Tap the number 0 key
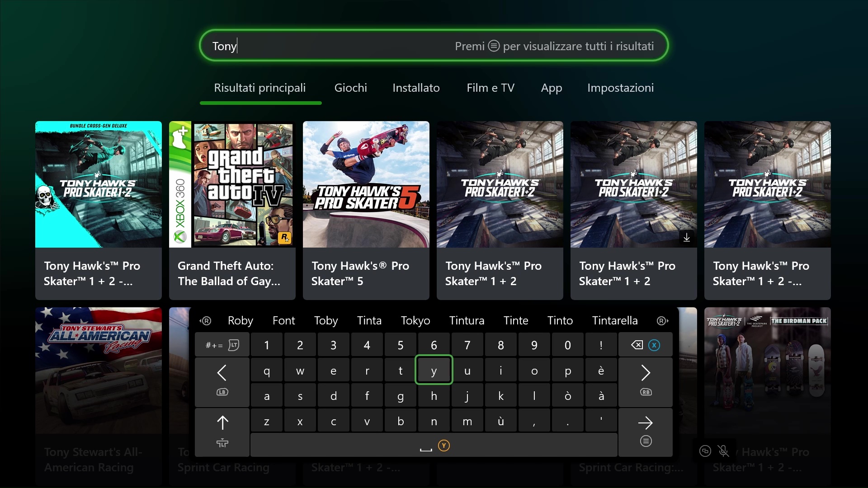Image resolution: width=868 pixels, height=488 pixels. [568, 345]
